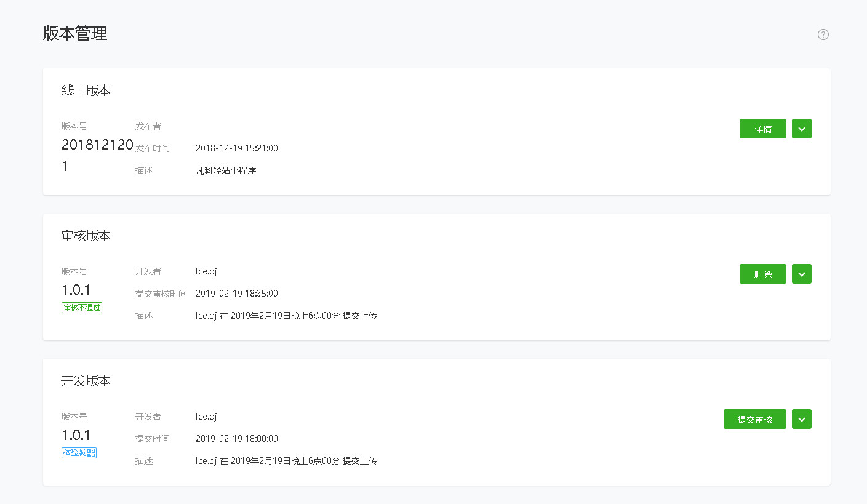This screenshot has height=504, width=867.
Task: Click the description text under 开发版本
Action: pyautogui.click(x=286, y=461)
